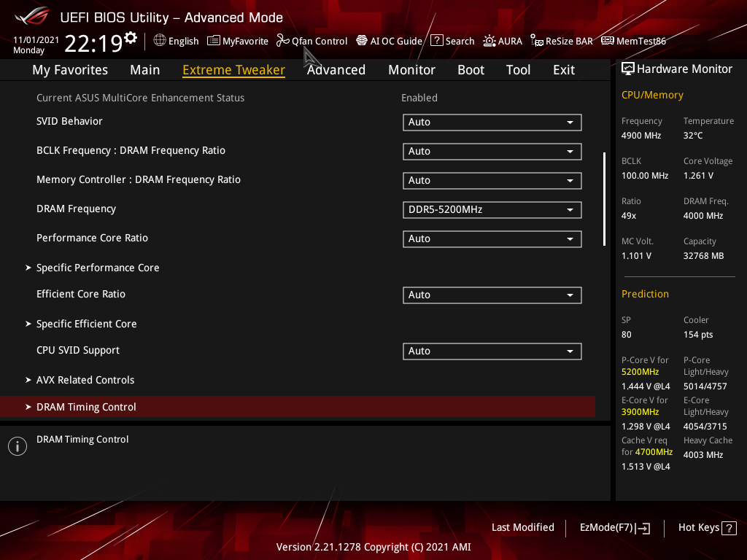Open BCLK Frequency DRAM Ratio dropdown
The image size is (747, 560).
(492, 152)
